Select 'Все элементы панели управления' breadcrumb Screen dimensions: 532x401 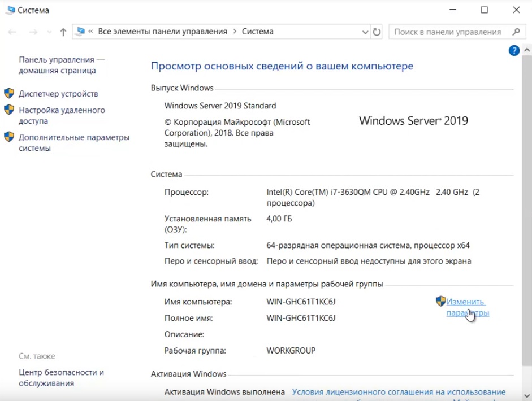162,32
